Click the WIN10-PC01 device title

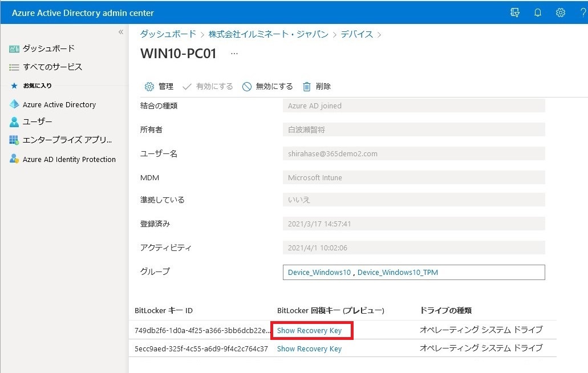click(x=178, y=54)
